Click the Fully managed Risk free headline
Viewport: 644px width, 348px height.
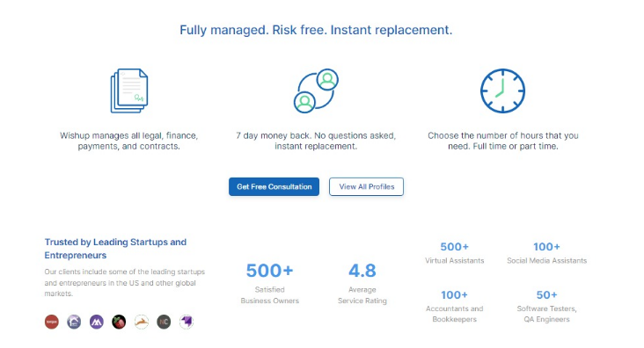point(316,30)
